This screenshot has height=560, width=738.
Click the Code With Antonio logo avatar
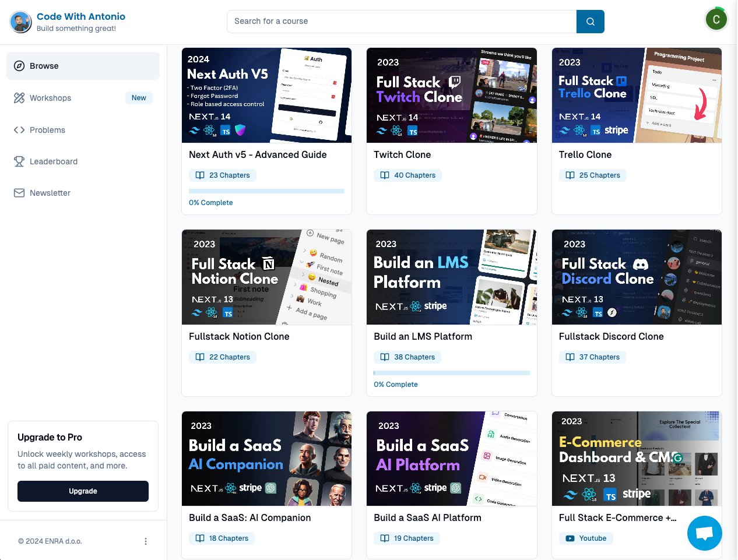tap(20, 22)
